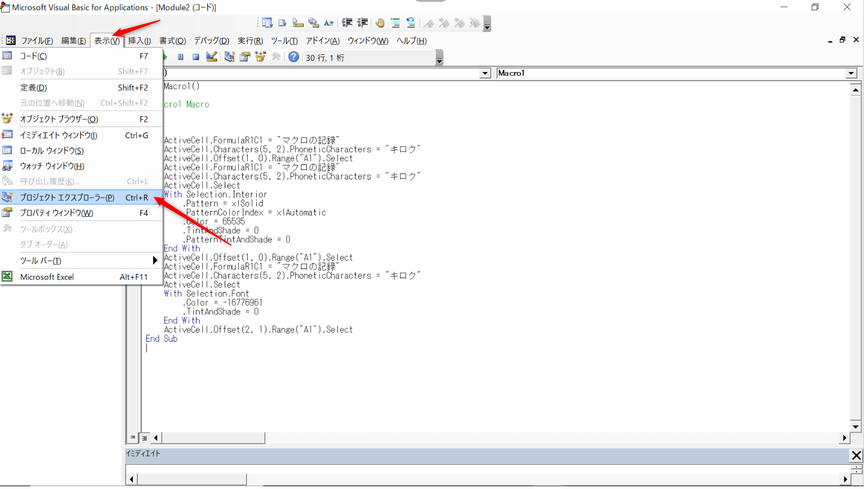Click code scrollbar up arrow
Image resolution: width=868 pixels, height=489 pixels.
856,90
